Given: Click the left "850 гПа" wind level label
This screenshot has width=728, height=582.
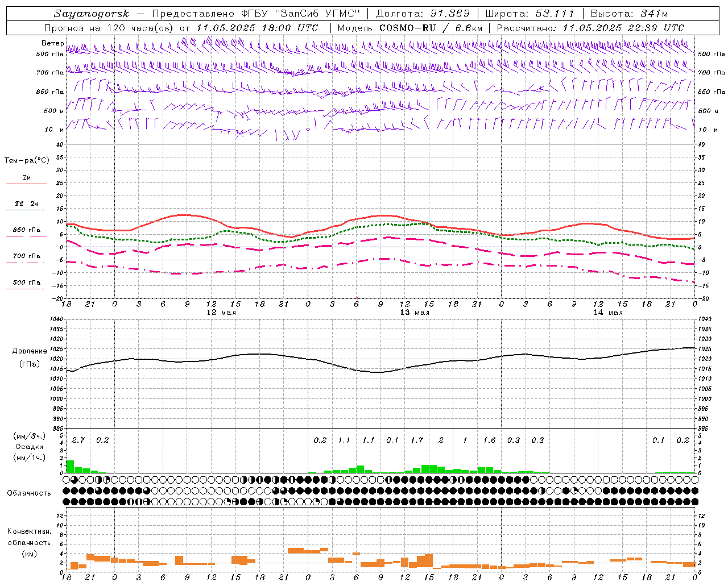Looking at the screenshot, I should 50,92.
